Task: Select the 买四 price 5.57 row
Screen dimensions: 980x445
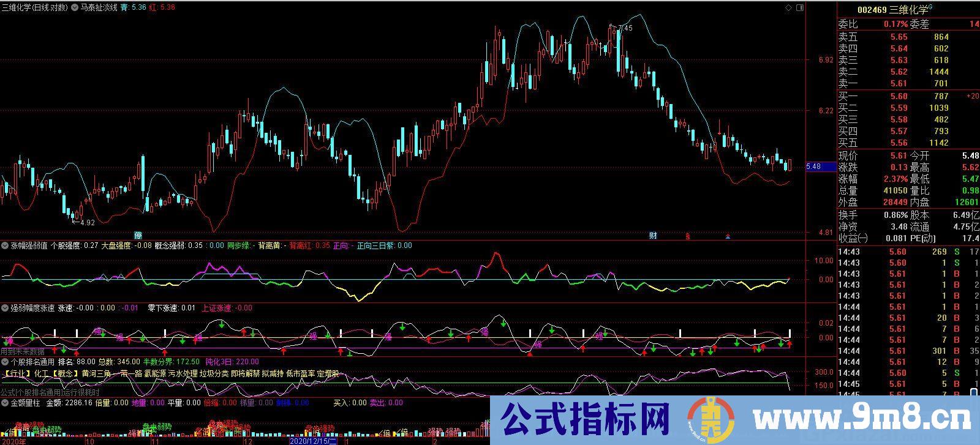Action: 908,131
